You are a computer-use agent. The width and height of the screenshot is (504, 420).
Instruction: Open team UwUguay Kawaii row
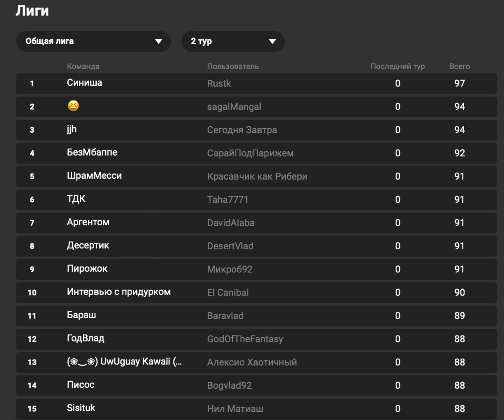(256, 362)
